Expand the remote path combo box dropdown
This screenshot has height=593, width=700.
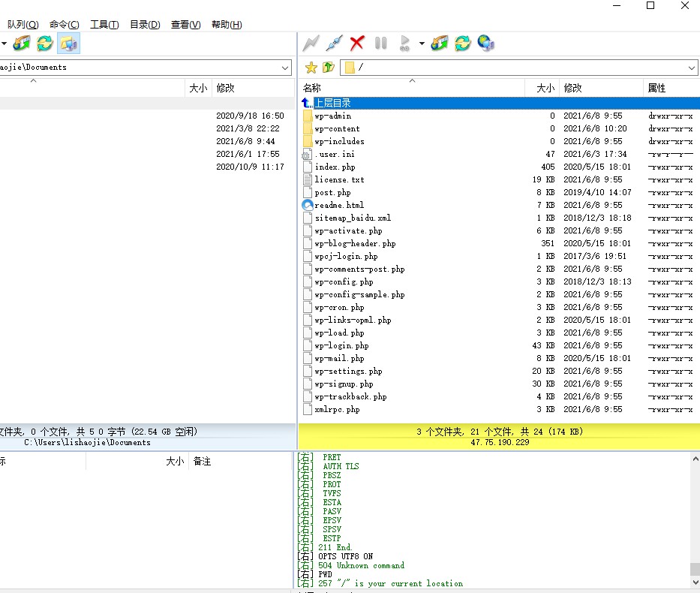pos(691,68)
